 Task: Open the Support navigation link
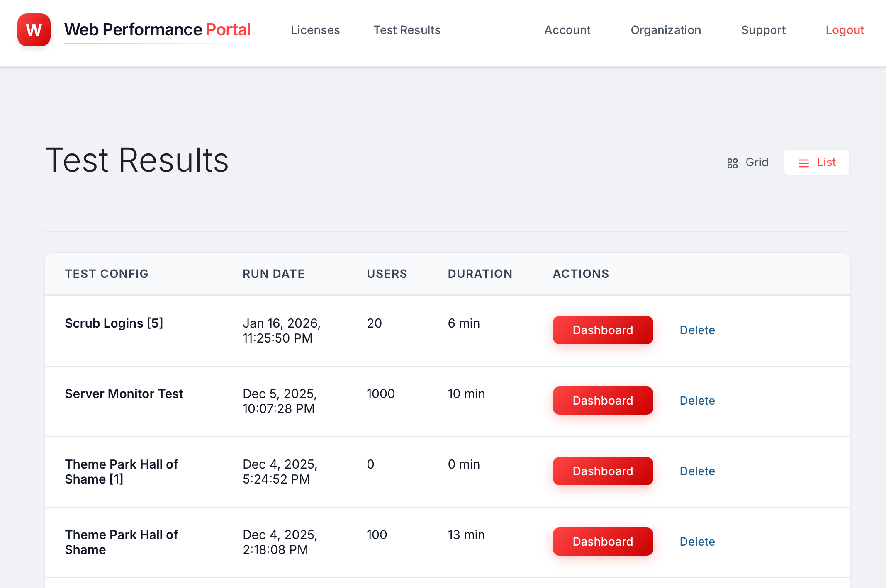763,30
